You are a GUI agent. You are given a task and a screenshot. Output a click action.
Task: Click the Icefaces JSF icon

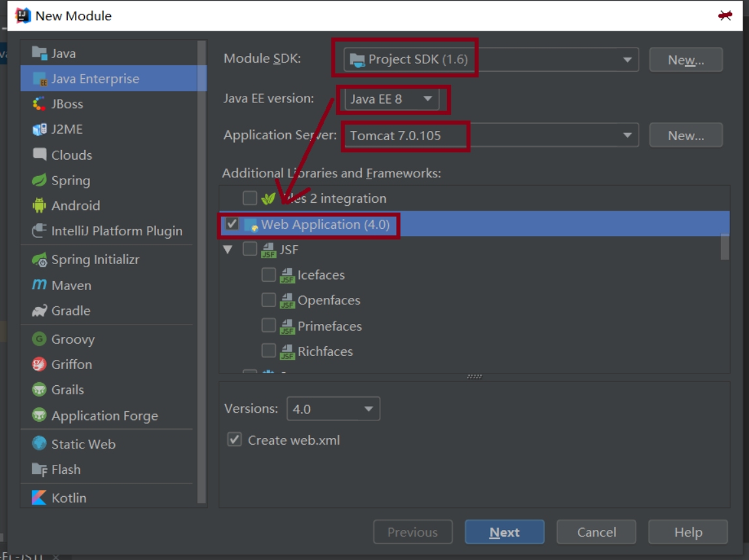click(287, 276)
